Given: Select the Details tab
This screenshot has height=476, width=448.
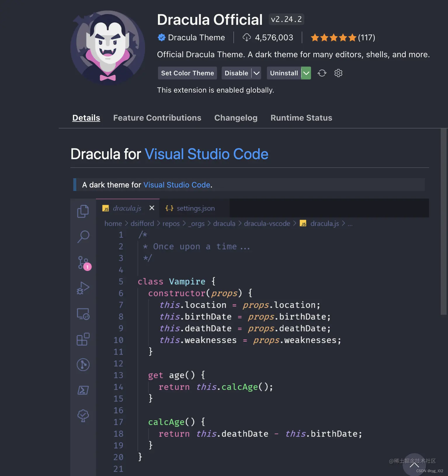Looking at the screenshot, I should 86,118.
